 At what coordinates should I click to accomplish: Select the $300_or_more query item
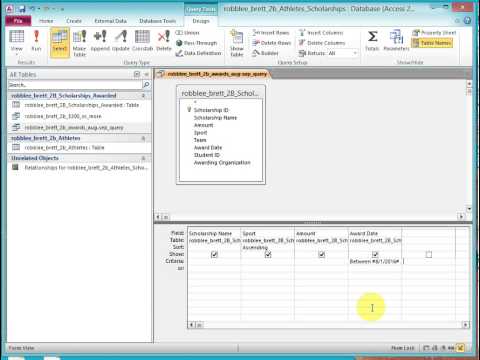click(x=79, y=116)
